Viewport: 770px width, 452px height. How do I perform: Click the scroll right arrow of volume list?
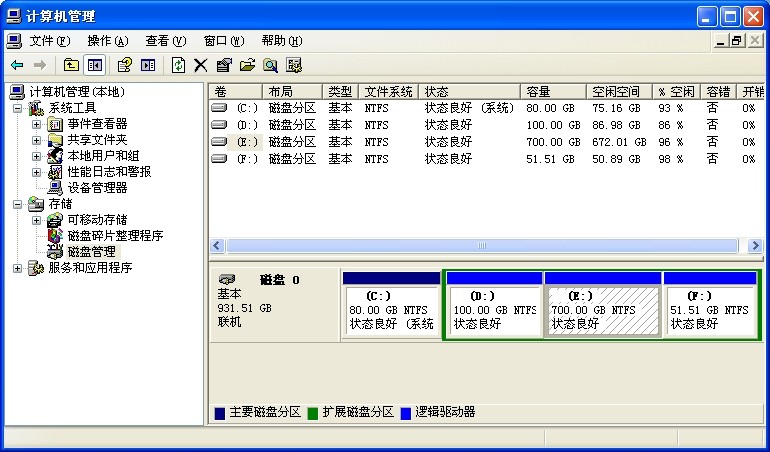tap(755, 246)
